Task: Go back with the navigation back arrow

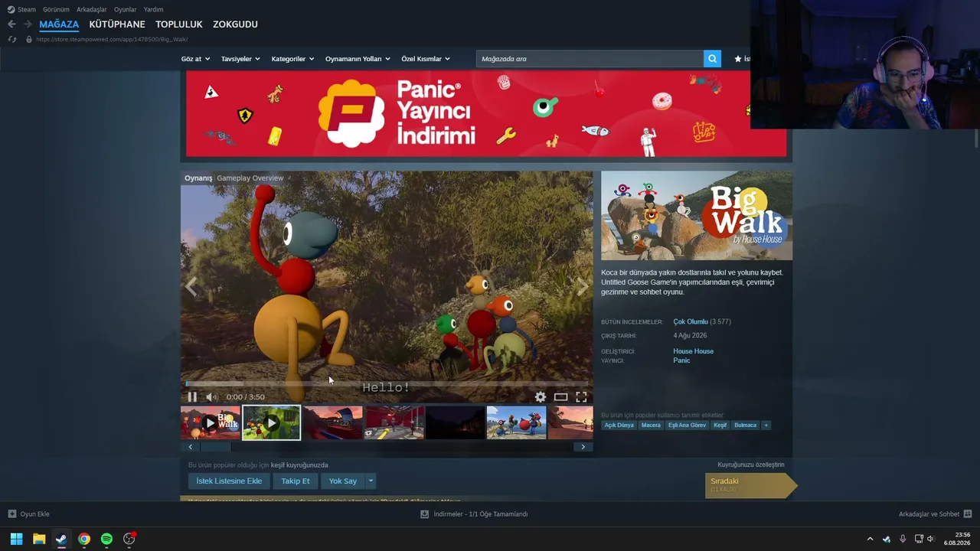Action: 11,24
